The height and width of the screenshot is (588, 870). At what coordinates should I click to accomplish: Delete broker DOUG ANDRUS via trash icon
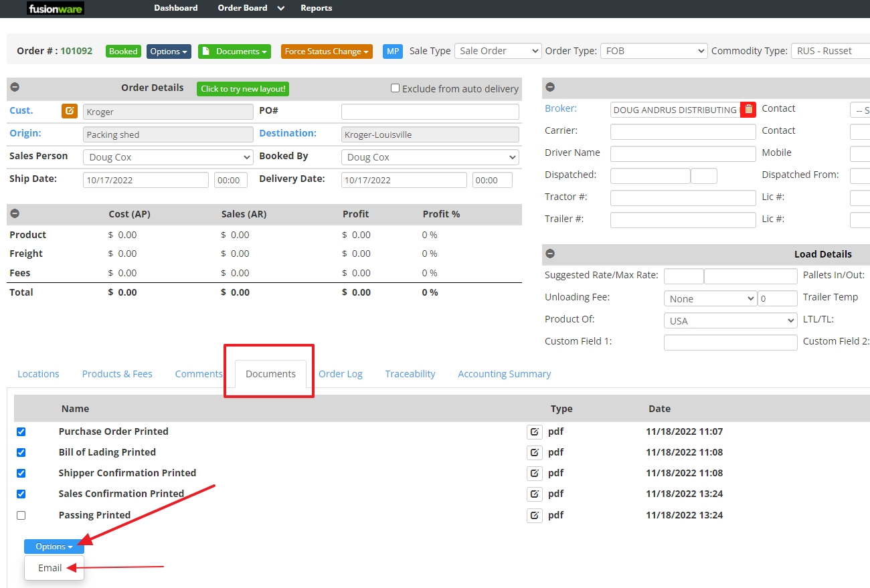tap(748, 109)
